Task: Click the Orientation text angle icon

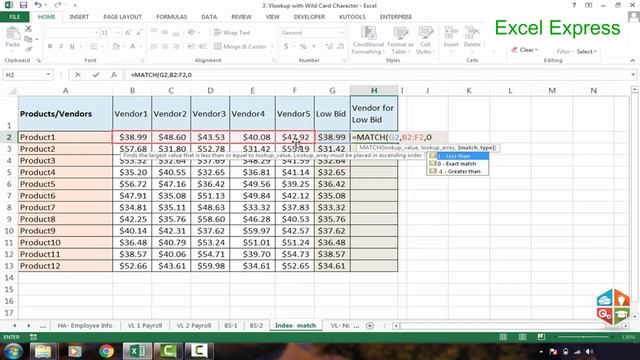Action: [x=191, y=33]
